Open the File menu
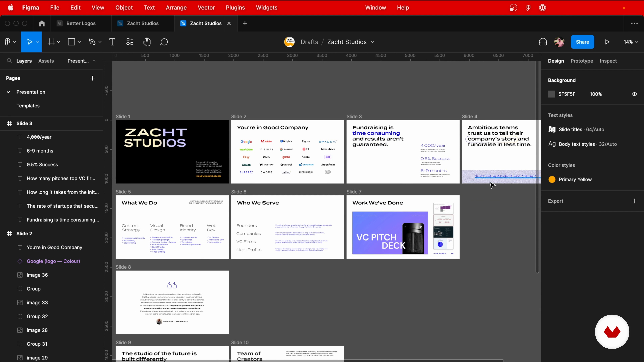The height and width of the screenshot is (362, 644). (55, 8)
